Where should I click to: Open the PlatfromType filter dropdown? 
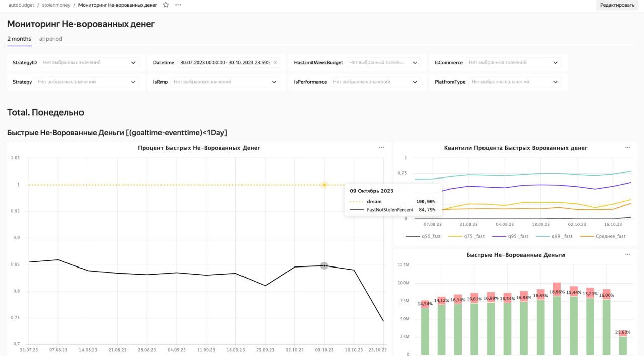tap(515, 82)
